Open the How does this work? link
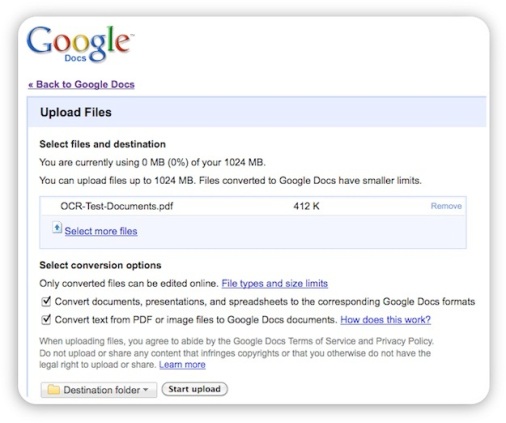This screenshot has width=506, height=423. pos(385,320)
